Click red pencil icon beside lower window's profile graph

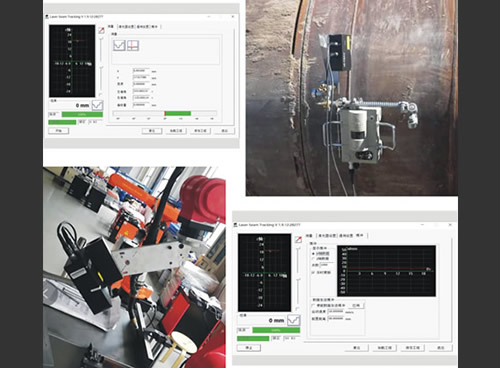pos(298,240)
